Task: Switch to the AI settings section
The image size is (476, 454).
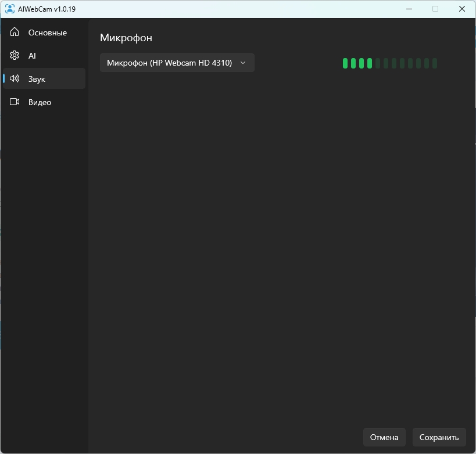Action: pyautogui.click(x=44, y=56)
